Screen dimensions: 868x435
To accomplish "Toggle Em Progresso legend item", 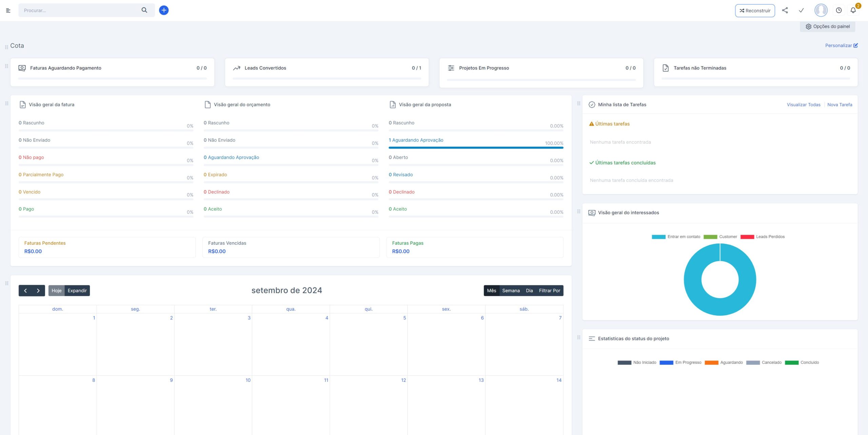I will [680, 362].
